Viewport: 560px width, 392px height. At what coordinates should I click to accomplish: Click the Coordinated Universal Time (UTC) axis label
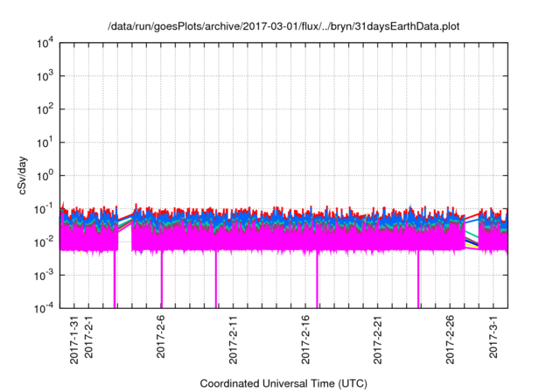point(283,384)
